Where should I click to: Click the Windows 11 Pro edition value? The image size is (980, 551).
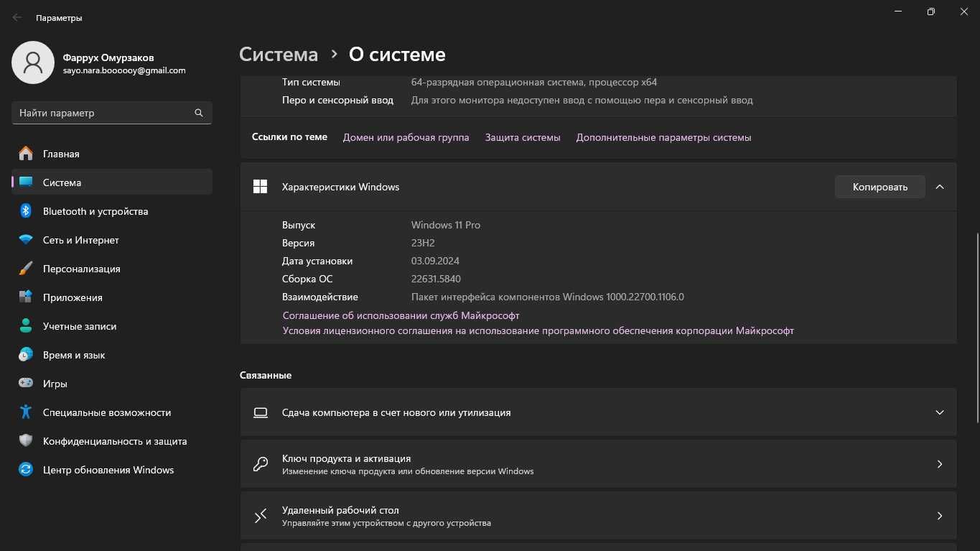[x=446, y=225]
